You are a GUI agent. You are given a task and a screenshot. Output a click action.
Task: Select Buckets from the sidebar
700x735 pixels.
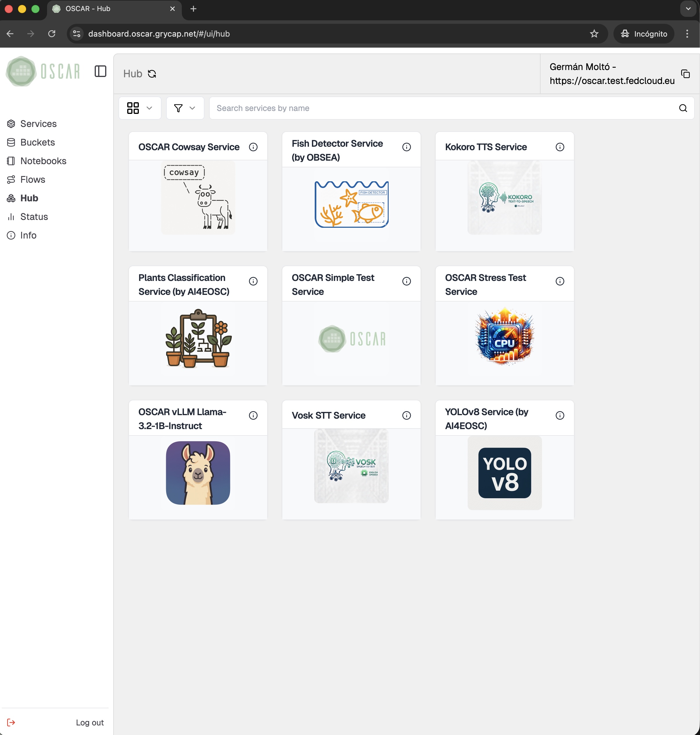(x=37, y=142)
